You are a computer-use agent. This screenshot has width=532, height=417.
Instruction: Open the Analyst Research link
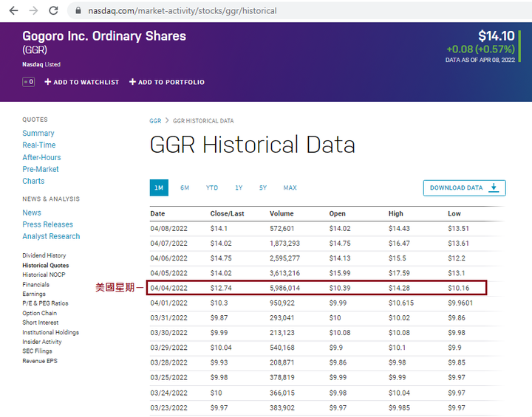[x=51, y=236]
